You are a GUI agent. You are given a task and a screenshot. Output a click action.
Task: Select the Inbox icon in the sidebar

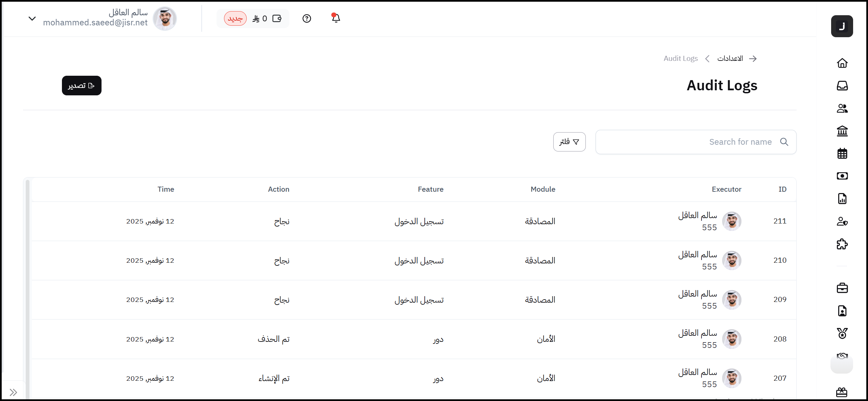[842, 86]
